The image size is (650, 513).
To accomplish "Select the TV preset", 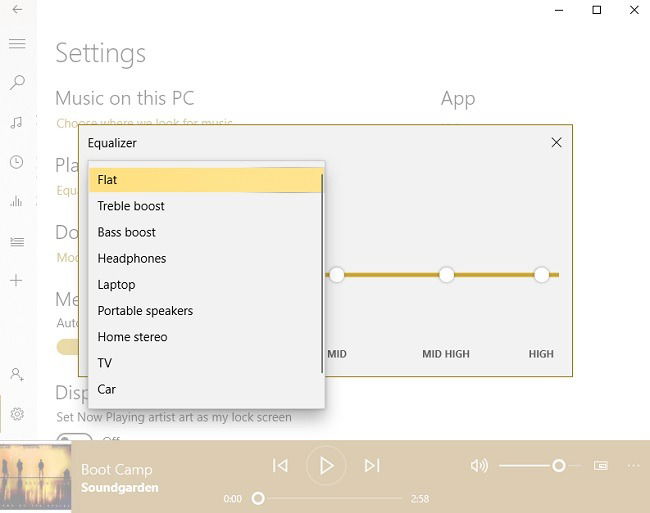I will point(205,363).
